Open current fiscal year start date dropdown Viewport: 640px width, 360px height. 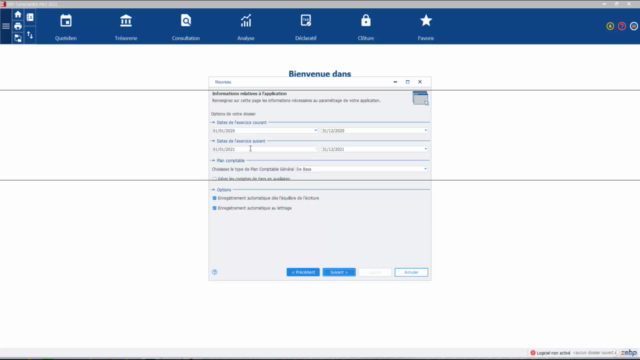(316, 131)
